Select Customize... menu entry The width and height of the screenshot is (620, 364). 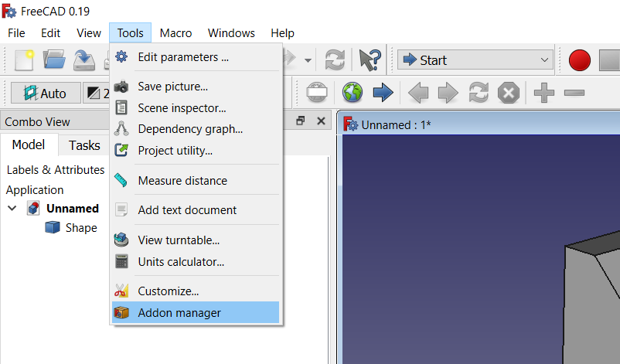point(196,291)
